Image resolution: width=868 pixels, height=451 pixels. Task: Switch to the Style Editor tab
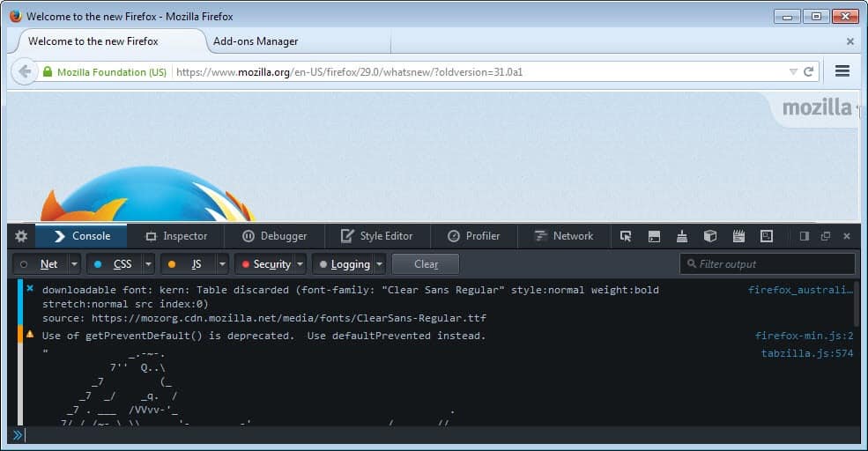pos(376,236)
